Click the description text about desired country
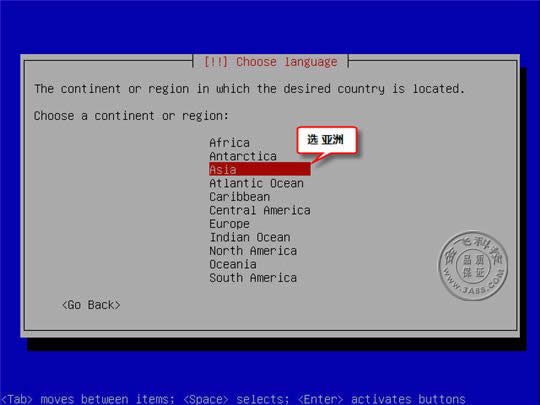Screen dimensions: 540x405 [x=249, y=89]
